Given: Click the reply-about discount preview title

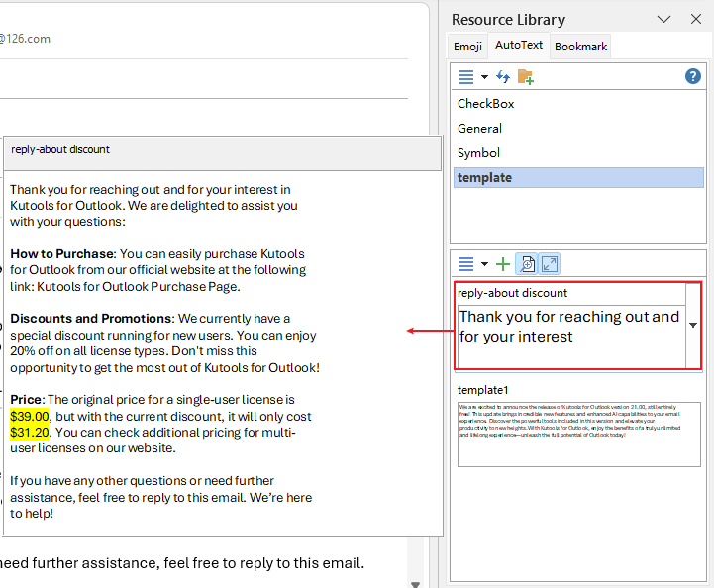Looking at the screenshot, I should coord(60,149).
